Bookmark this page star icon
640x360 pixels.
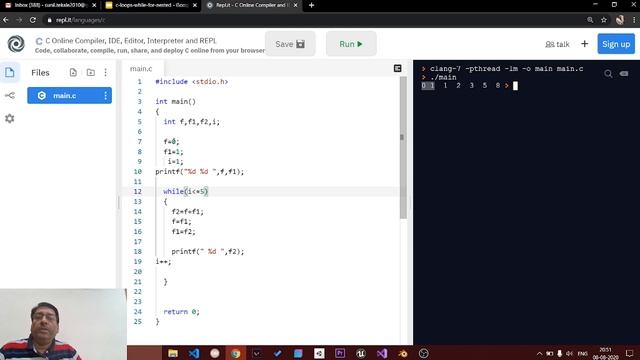604,20
